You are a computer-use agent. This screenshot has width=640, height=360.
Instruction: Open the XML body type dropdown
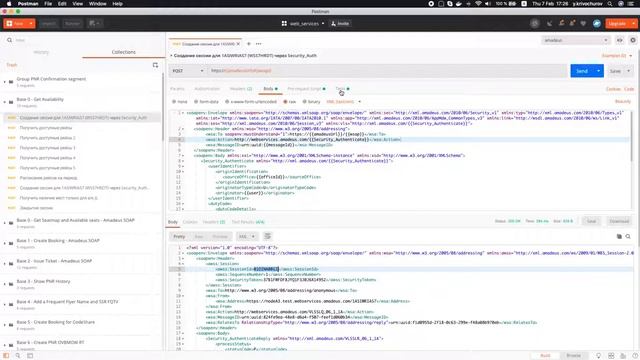click(x=344, y=102)
